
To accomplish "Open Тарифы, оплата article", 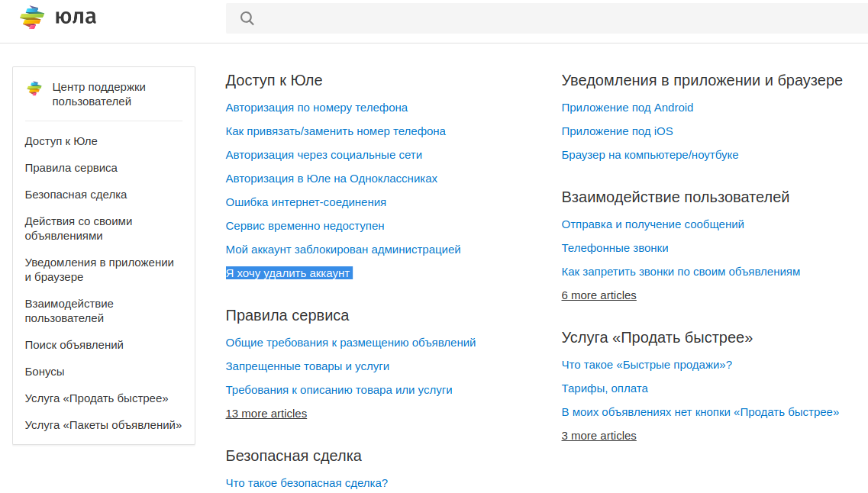I will click(605, 388).
